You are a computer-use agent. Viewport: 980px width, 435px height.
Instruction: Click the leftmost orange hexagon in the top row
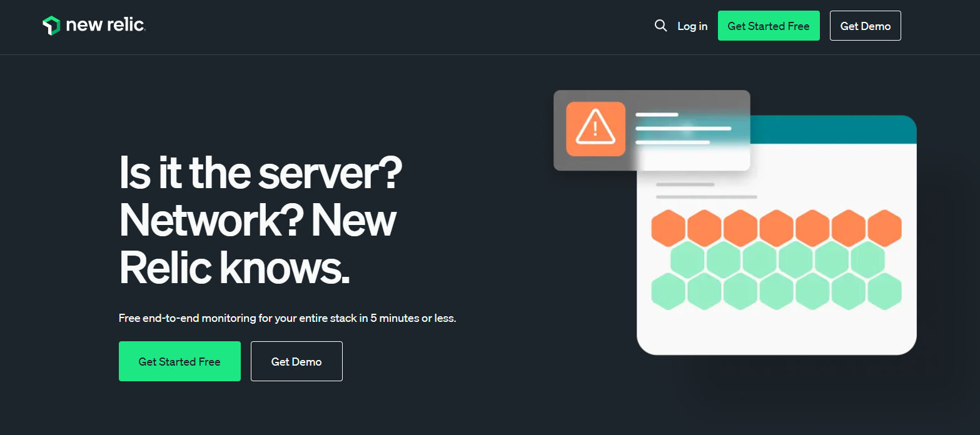point(669,228)
